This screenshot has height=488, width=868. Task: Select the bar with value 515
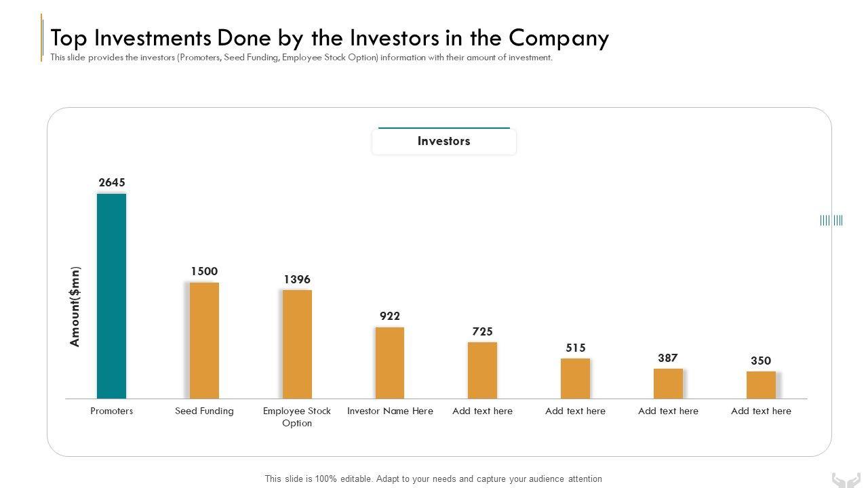tap(575, 378)
